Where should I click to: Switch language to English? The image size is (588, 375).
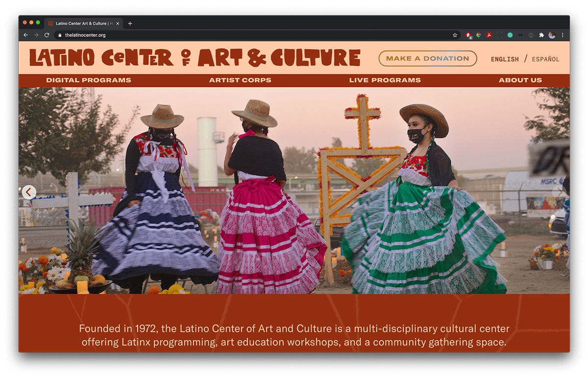pos(505,59)
